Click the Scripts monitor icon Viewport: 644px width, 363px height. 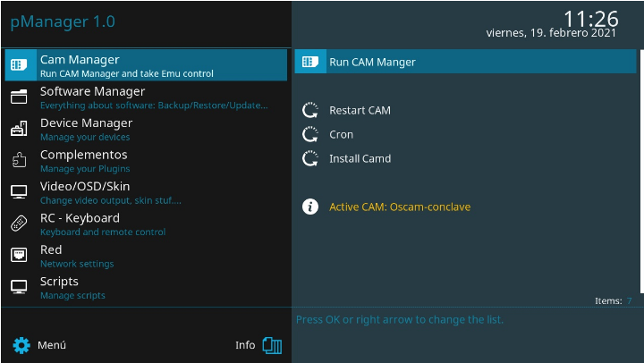(x=19, y=287)
